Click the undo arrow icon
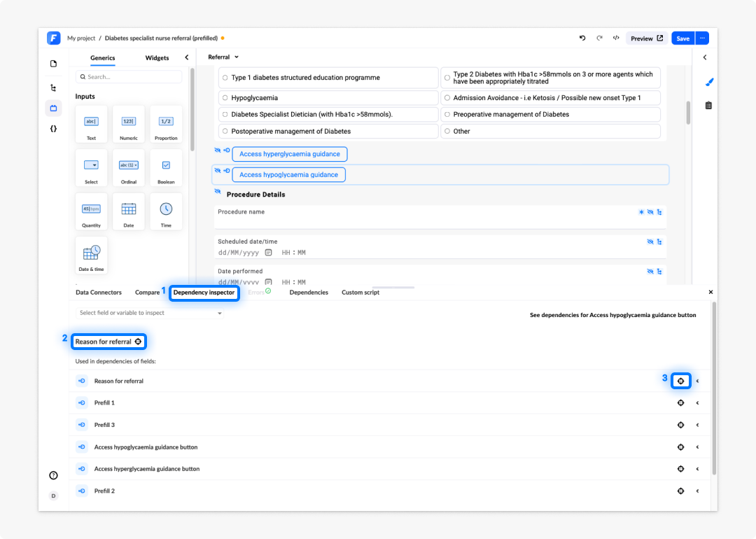Image resolution: width=756 pixels, height=539 pixels. pyautogui.click(x=582, y=38)
